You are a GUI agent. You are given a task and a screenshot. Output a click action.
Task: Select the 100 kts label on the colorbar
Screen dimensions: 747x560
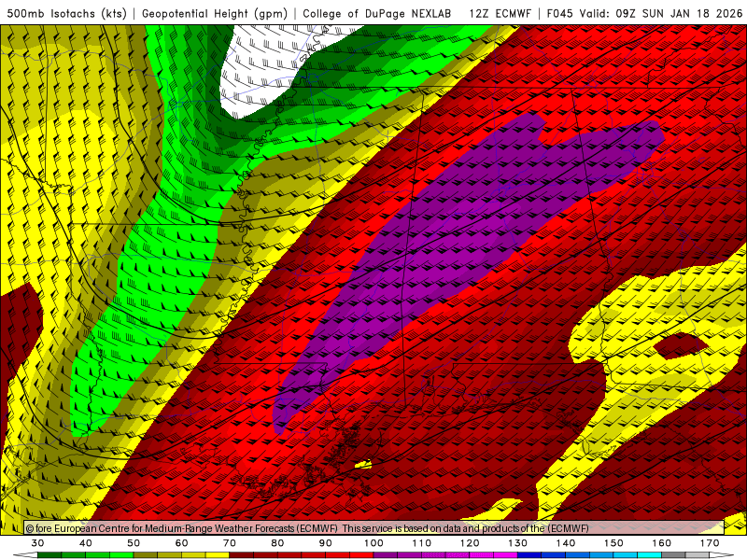[x=373, y=542]
